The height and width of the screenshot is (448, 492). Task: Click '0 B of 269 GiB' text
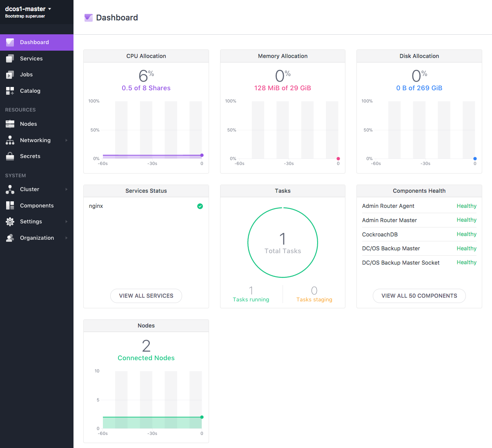pyautogui.click(x=419, y=88)
